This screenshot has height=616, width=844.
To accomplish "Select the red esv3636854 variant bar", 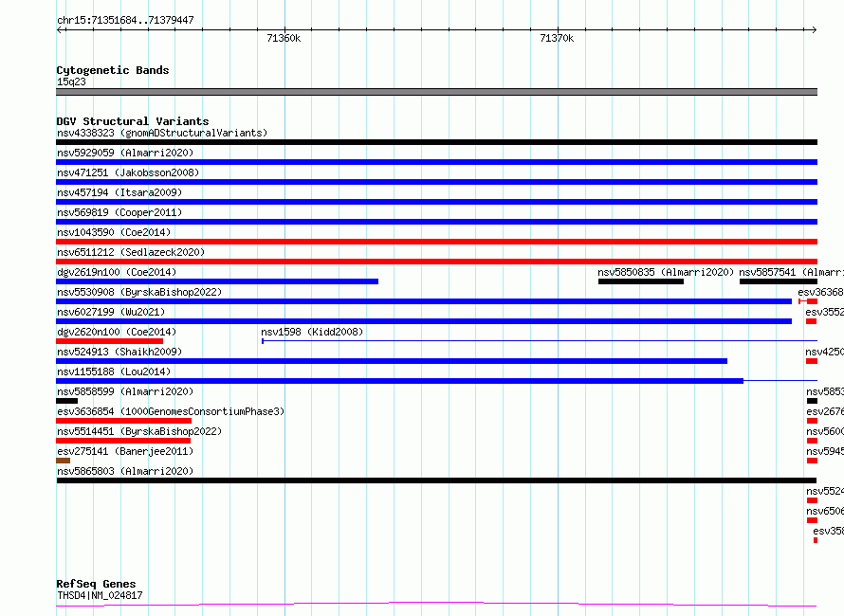I will click(x=124, y=421).
